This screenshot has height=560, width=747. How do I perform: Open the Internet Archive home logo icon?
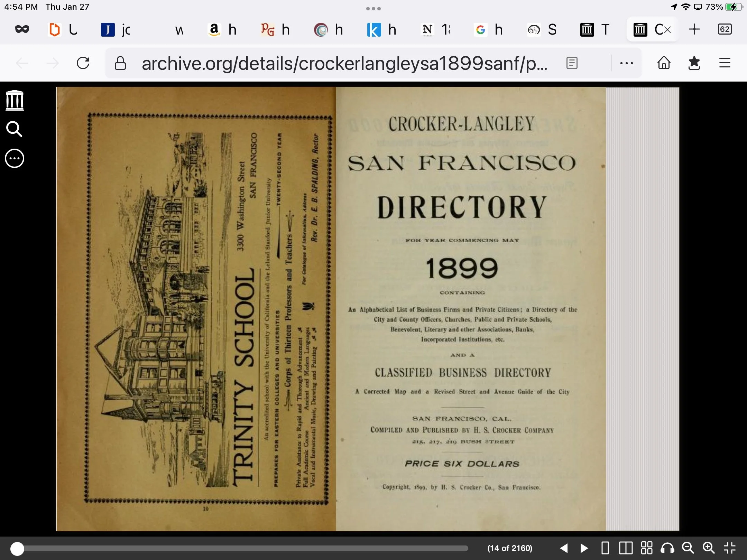click(x=15, y=100)
